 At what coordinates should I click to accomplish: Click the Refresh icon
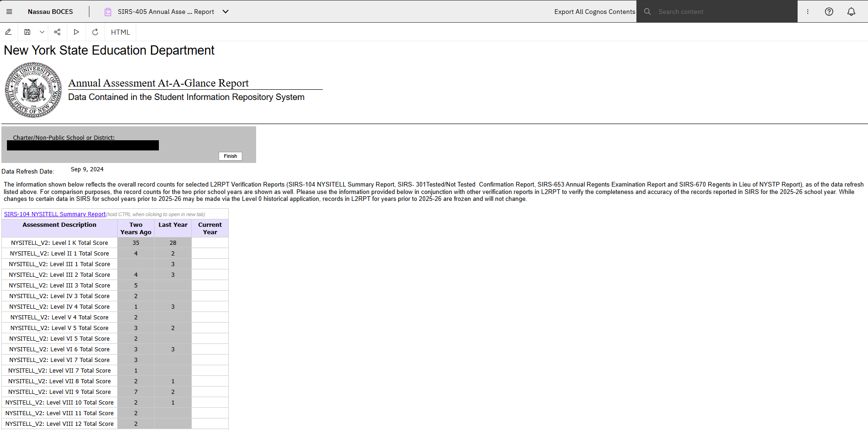click(x=95, y=32)
